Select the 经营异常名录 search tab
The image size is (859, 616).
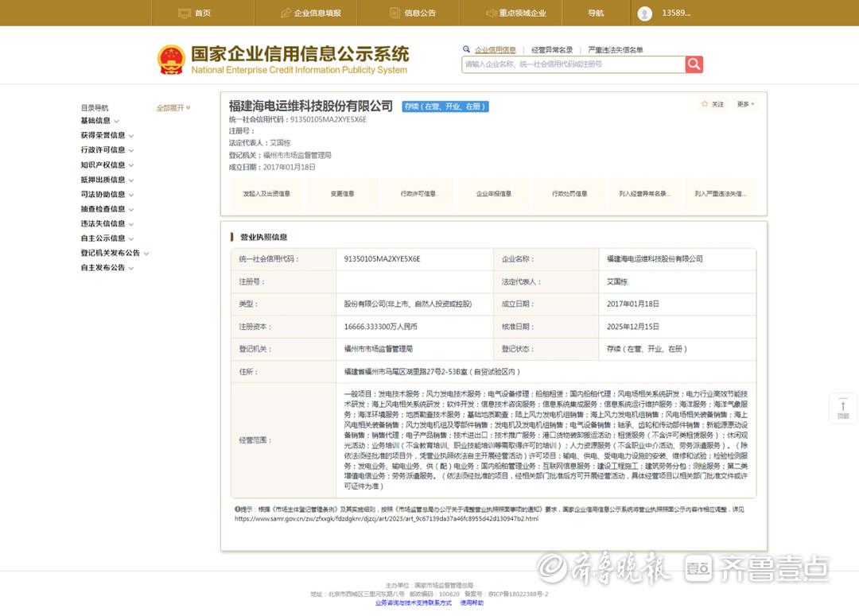(x=552, y=50)
